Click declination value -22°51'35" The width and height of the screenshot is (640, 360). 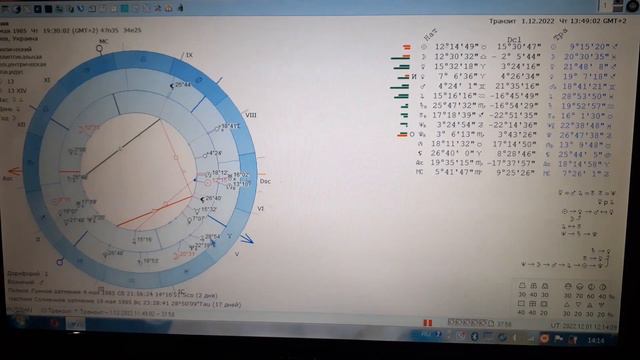point(514,116)
